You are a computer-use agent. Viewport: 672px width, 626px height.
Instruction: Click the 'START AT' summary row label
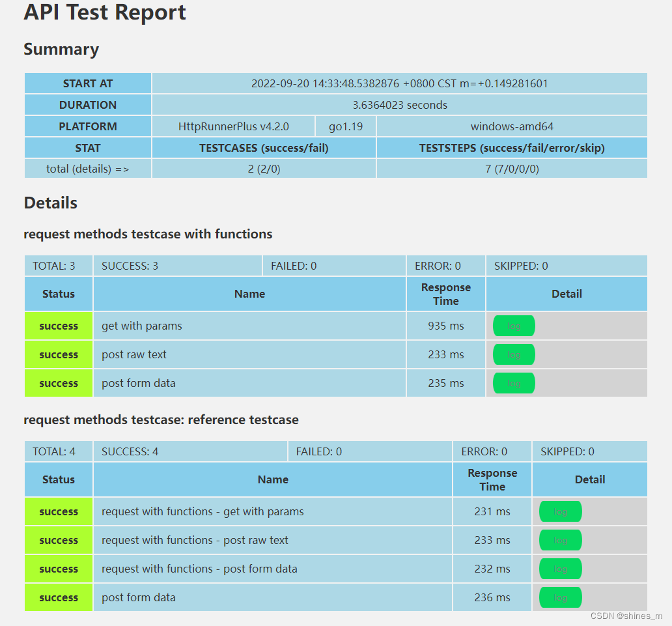pos(87,83)
